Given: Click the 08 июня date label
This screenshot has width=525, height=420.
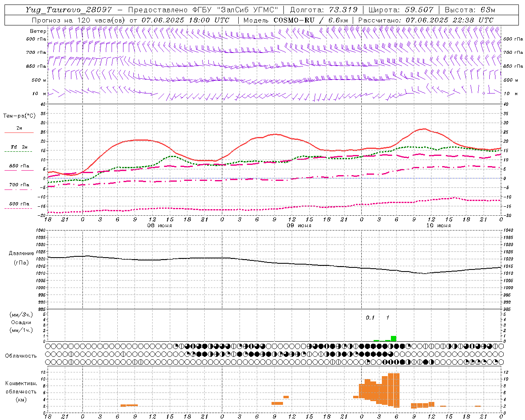Looking at the screenshot, I should tap(160, 226).
